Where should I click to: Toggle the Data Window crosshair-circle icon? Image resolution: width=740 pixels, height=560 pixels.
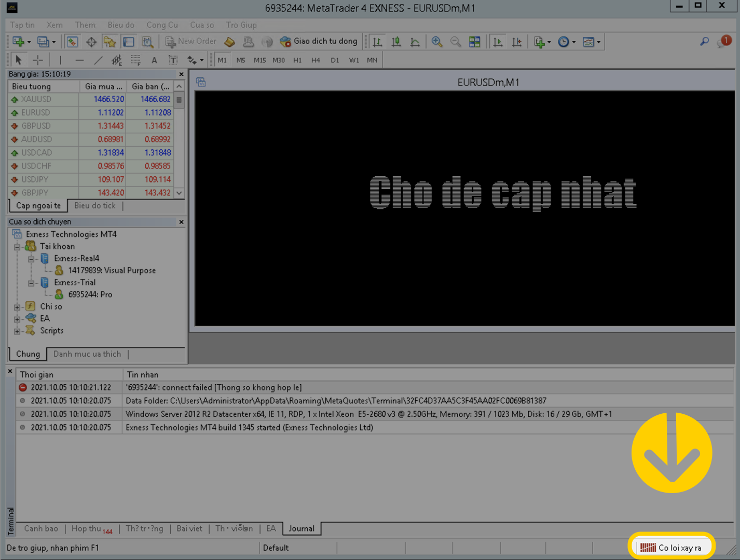(x=91, y=41)
